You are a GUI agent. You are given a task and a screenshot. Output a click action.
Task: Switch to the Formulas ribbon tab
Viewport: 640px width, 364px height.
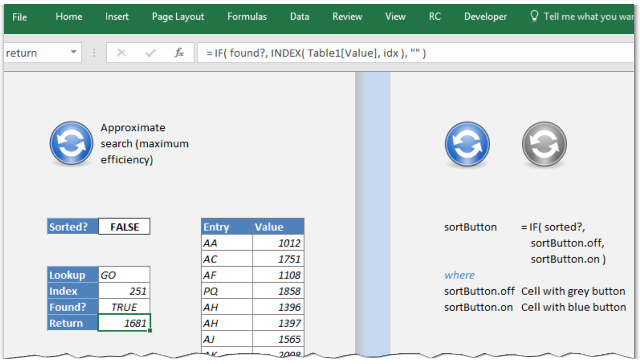[x=247, y=17]
